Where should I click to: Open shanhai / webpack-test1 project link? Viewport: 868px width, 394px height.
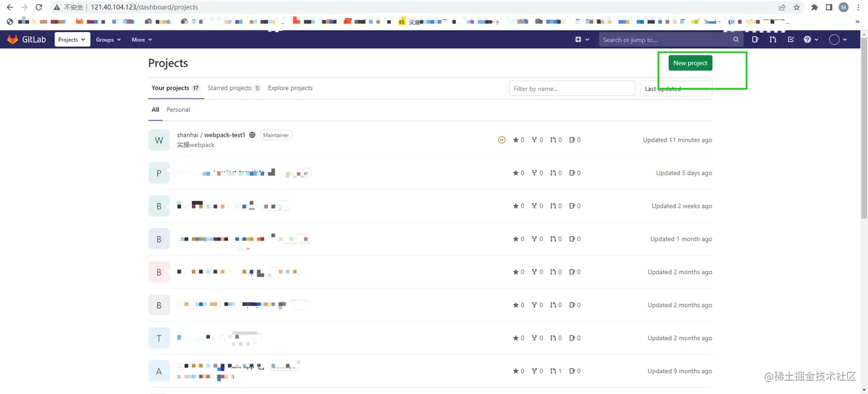211,135
